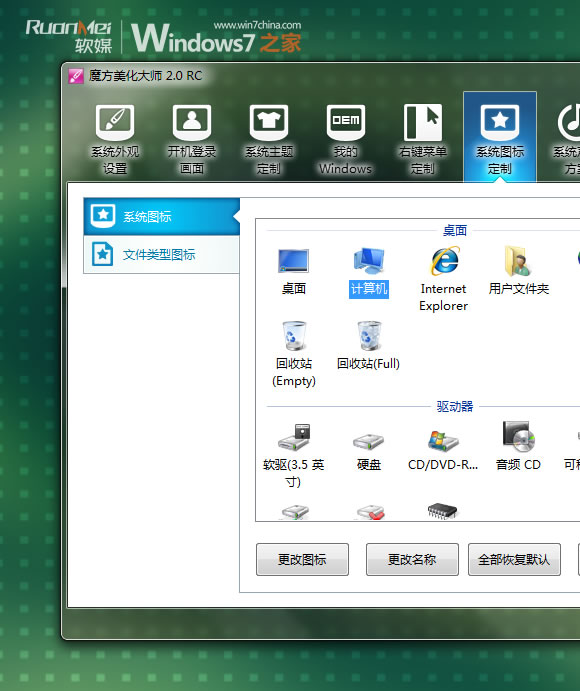Switch to the 文件类型图标 sidebar tab
Image resolution: width=580 pixels, height=691 pixels.
(162, 254)
